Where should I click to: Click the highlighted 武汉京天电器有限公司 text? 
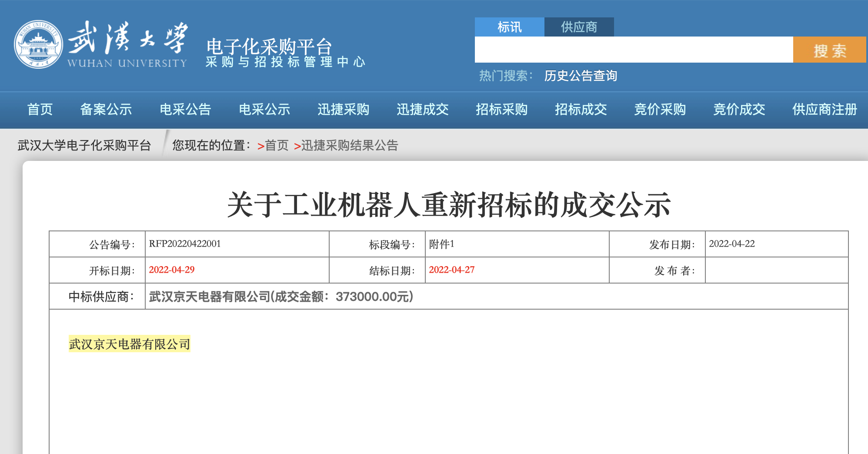tap(130, 344)
